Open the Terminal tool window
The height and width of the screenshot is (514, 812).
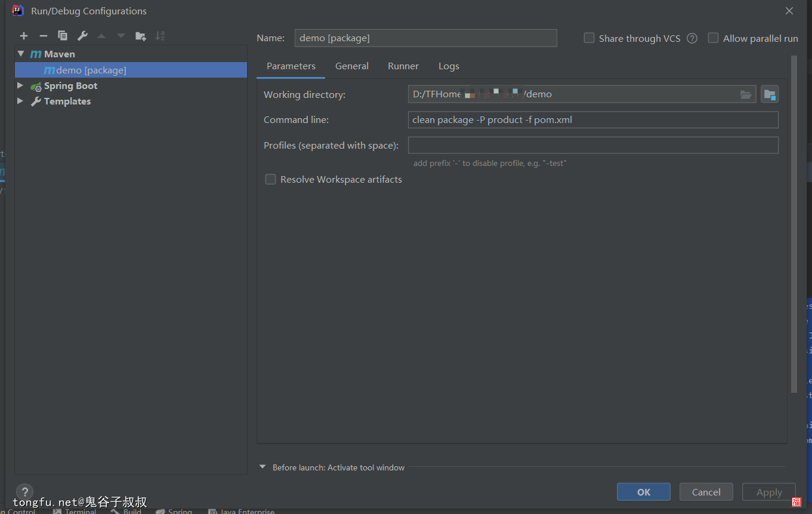coord(75,511)
